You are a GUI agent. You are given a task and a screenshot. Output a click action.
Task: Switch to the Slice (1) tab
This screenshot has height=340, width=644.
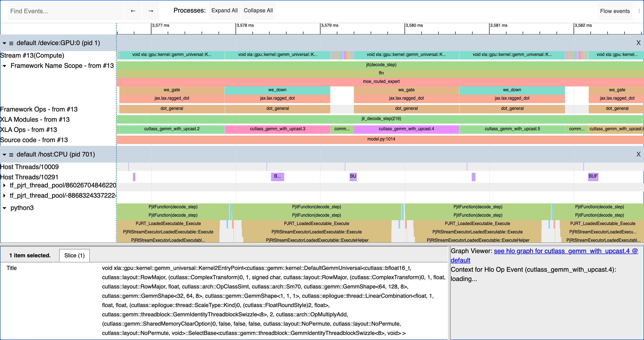click(x=74, y=255)
